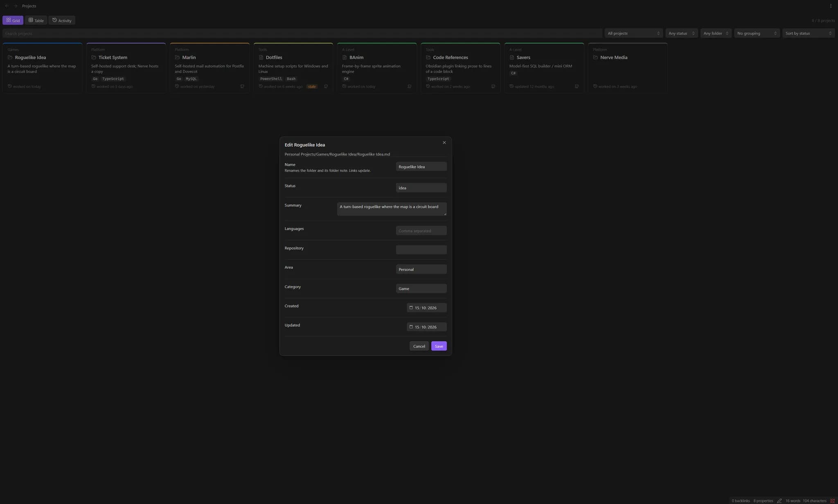Edit the Category field showing Game
838x504 pixels.
pos(421,288)
